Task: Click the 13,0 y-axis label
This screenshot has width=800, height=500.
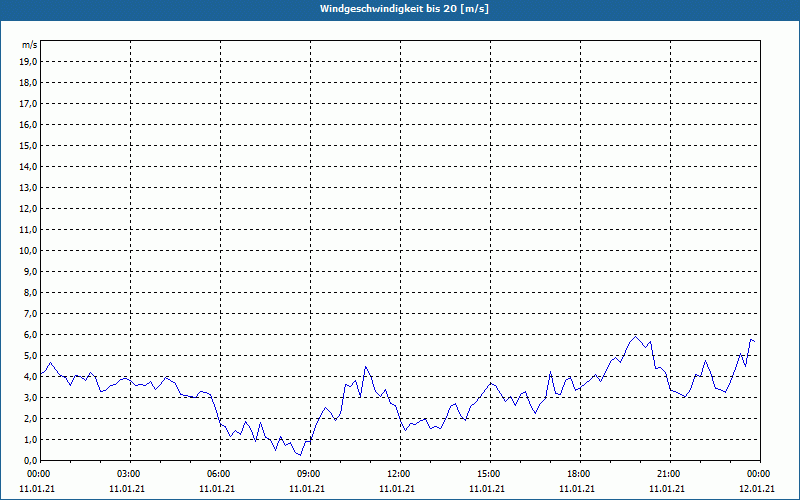Action: coord(28,187)
